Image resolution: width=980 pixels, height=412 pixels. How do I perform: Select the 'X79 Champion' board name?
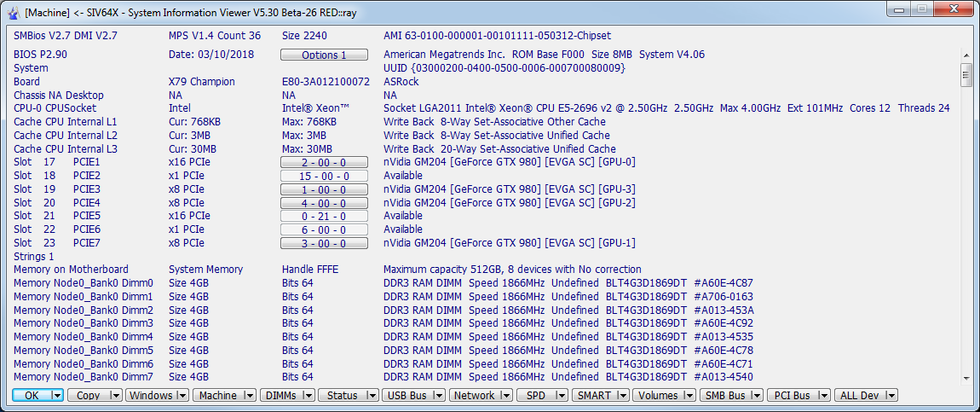click(202, 81)
